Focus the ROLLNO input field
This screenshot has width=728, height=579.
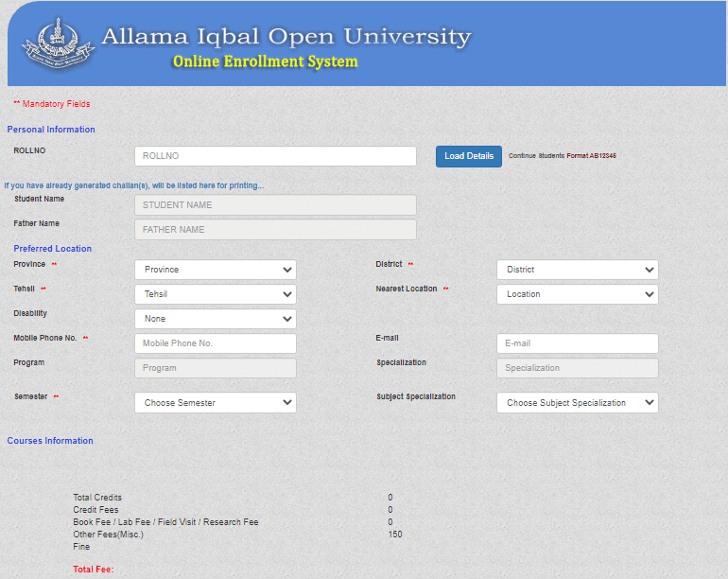(275, 156)
